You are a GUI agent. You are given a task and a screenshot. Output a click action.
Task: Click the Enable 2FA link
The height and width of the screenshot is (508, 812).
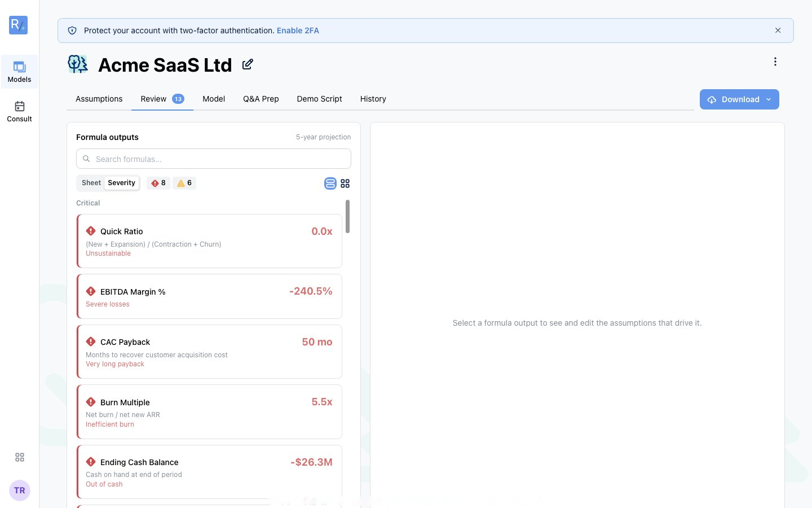pos(298,30)
